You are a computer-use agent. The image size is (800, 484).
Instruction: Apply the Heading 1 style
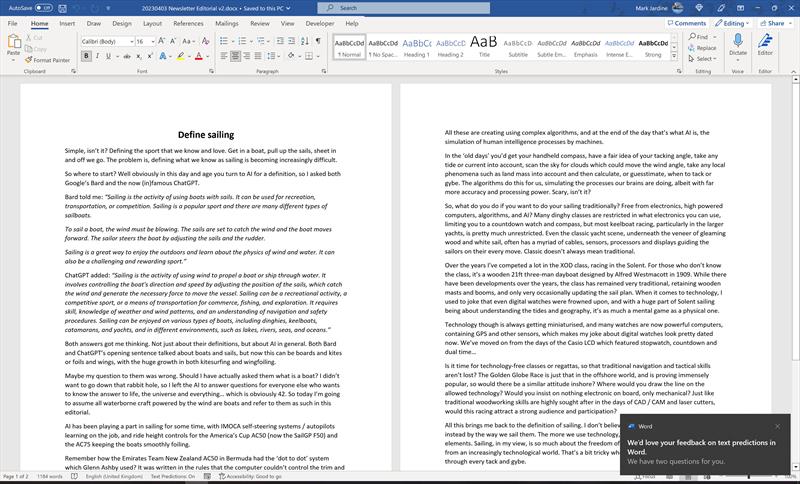coord(417,47)
